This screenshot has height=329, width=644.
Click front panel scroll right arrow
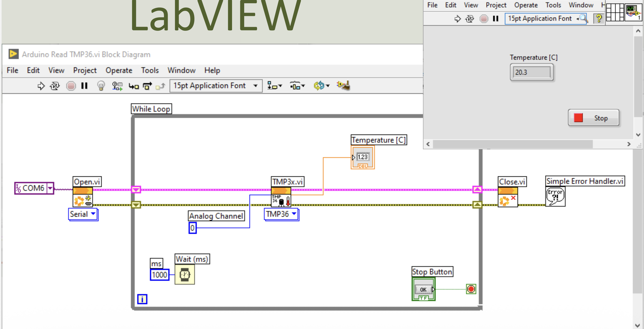(629, 144)
